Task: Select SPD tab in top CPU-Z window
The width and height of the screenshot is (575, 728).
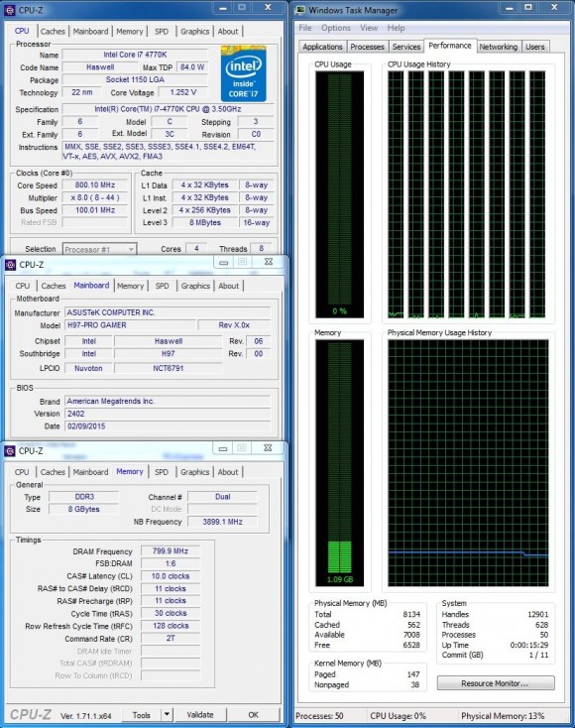Action: coord(162,32)
